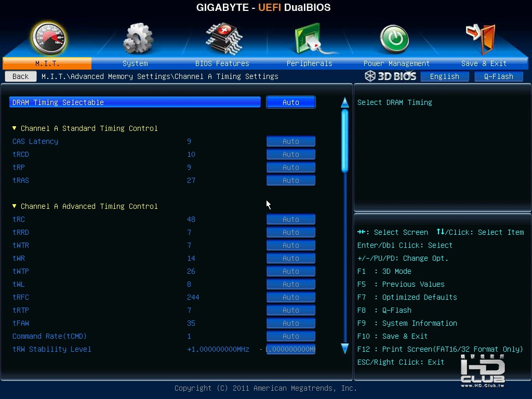Viewport: 532px width, 399px height.
Task: Open tRC Auto option
Action: 291,219
